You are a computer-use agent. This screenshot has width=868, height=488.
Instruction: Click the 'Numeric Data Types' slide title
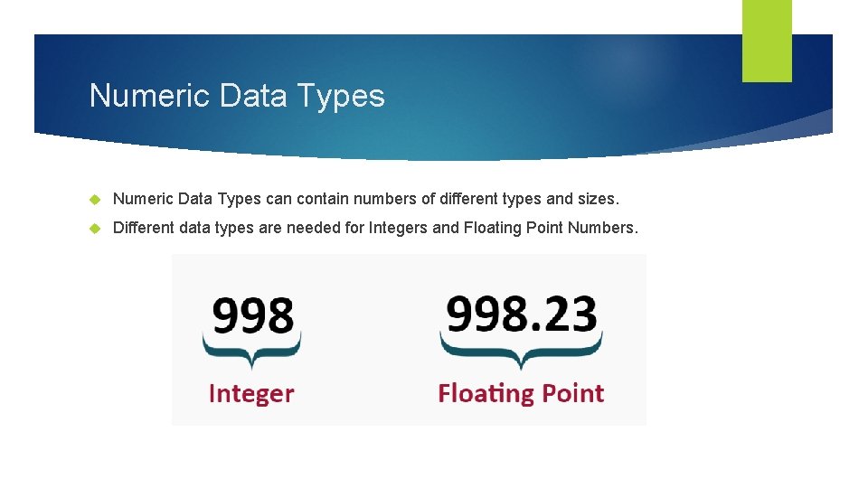[237, 96]
